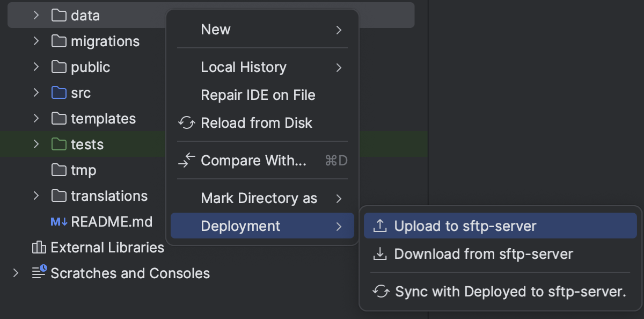Click the sync arrows icon for Sync with Deployed
The width and height of the screenshot is (644, 319).
[381, 292]
